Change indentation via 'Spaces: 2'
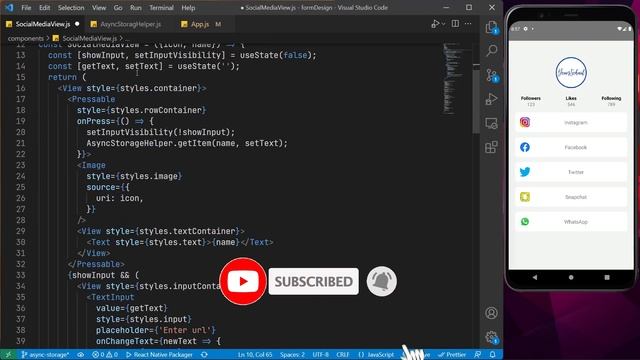This screenshot has height=360, width=640. coord(292,354)
